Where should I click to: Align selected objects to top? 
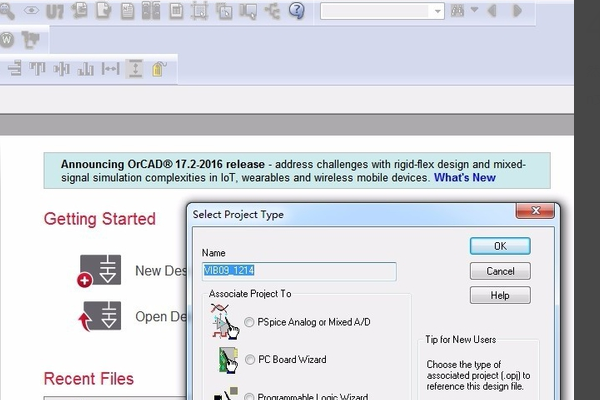38,69
